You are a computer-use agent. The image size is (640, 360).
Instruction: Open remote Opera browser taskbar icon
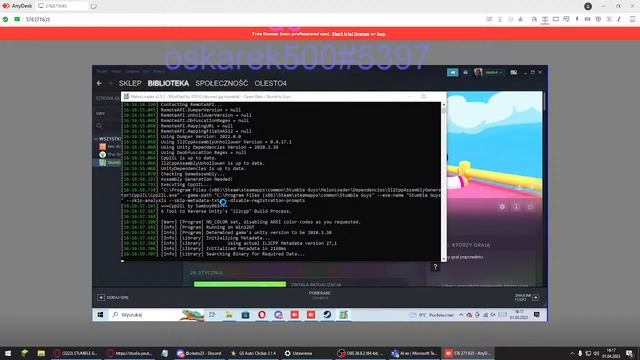(262, 315)
